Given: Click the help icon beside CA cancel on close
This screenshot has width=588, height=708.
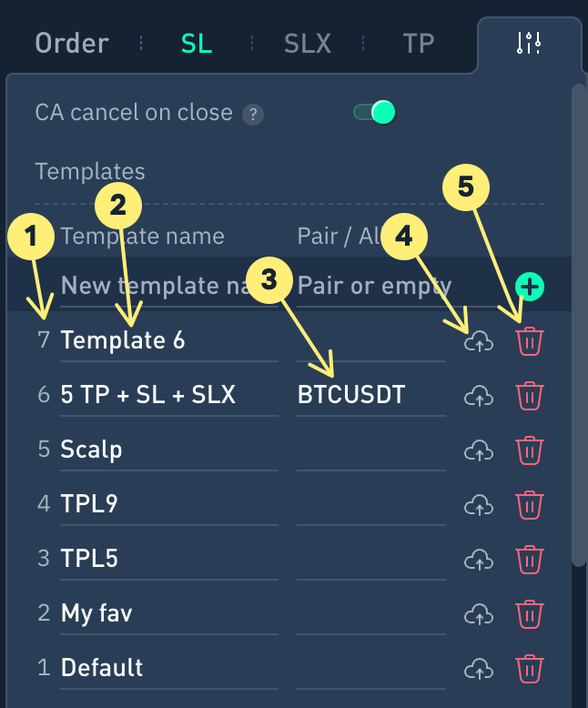Looking at the screenshot, I should (254, 115).
